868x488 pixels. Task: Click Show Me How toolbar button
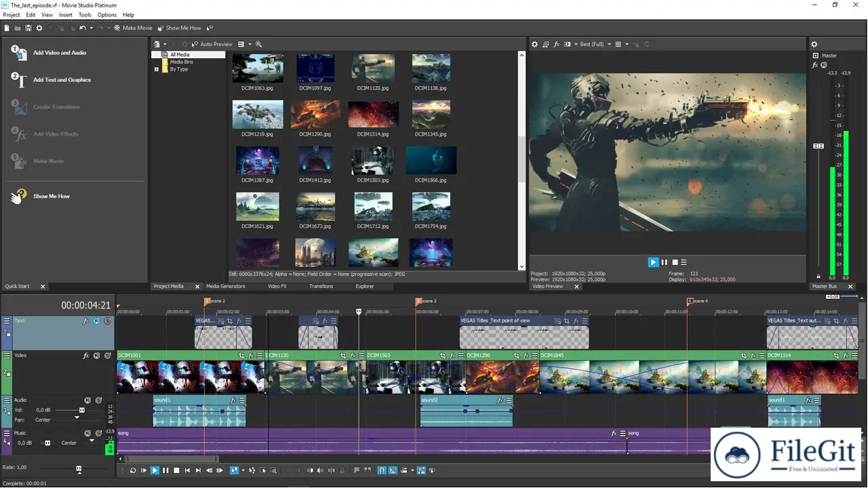click(179, 28)
